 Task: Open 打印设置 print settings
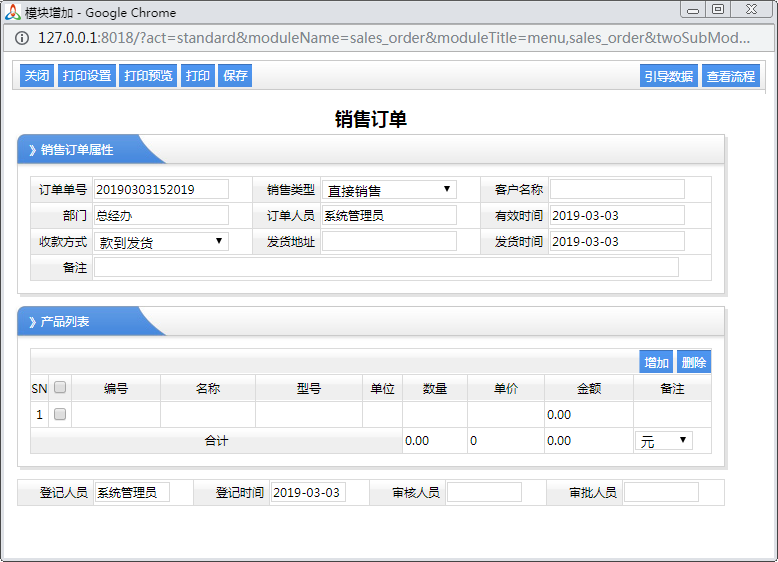[x=87, y=76]
